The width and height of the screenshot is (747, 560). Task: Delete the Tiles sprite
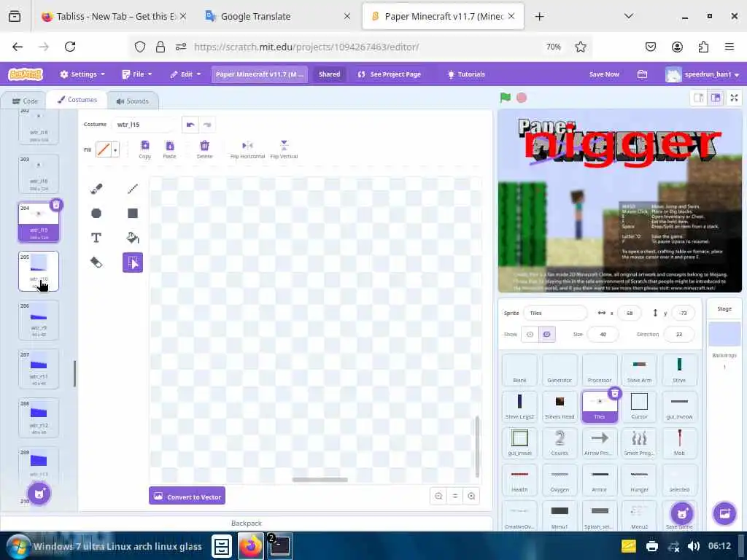[x=615, y=393]
